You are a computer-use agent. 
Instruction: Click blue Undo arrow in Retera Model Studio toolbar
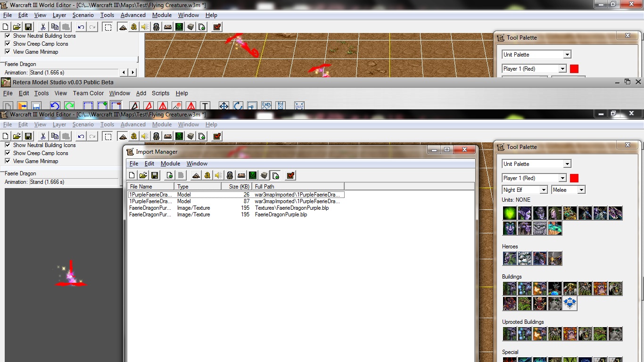pyautogui.click(x=55, y=107)
